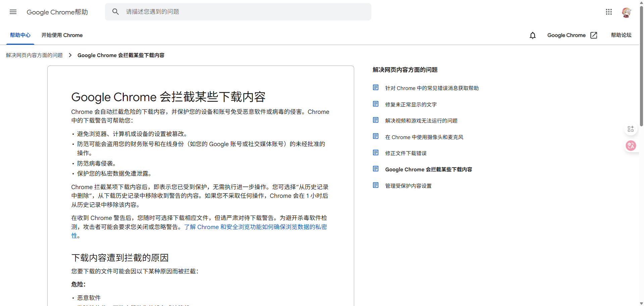The height and width of the screenshot is (306, 644).
Task: Click the external link icon beside Google Chrome
Action: pyautogui.click(x=594, y=35)
